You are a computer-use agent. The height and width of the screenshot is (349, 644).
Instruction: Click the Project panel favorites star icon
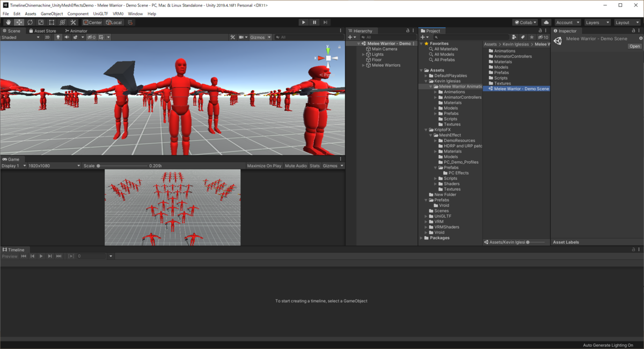pos(532,38)
